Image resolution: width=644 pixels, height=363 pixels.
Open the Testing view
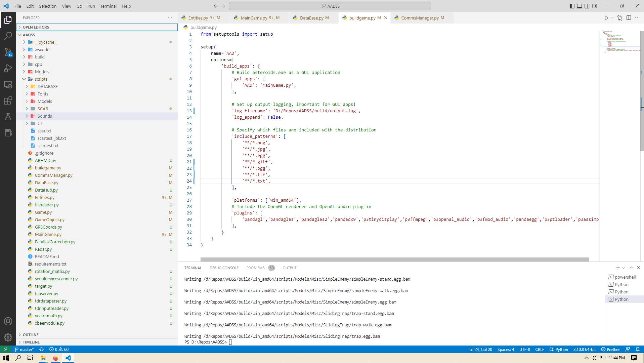(8, 117)
